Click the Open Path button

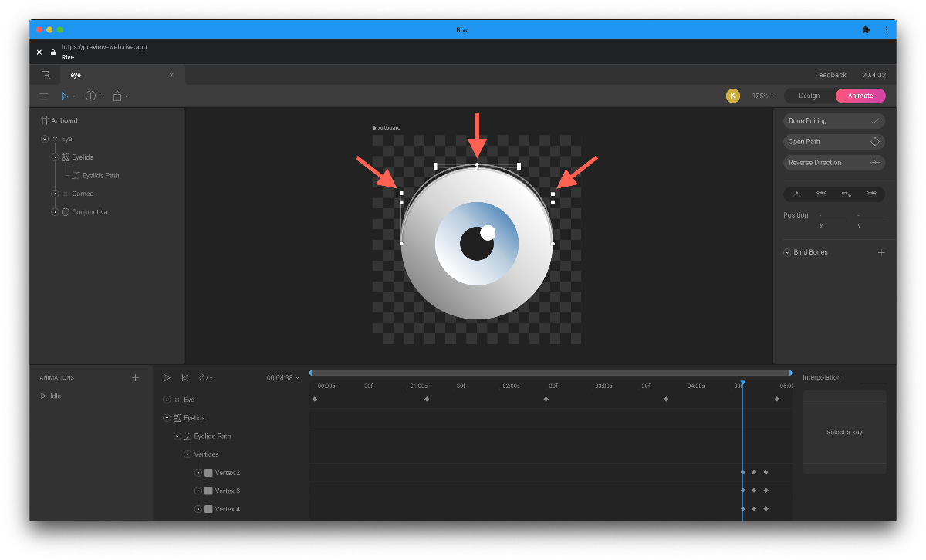click(x=834, y=142)
